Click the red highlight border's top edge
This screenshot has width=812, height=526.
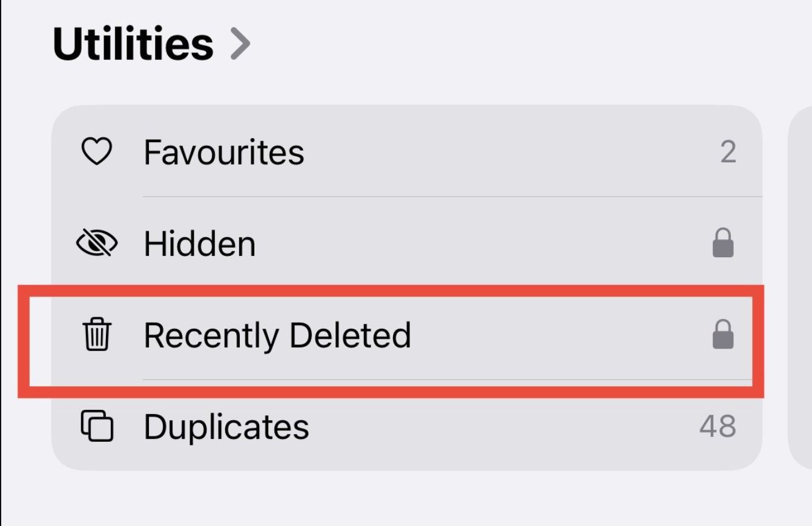coord(391,291)
